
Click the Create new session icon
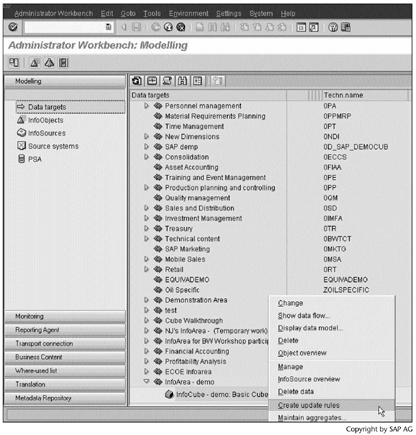coord(301,27)
